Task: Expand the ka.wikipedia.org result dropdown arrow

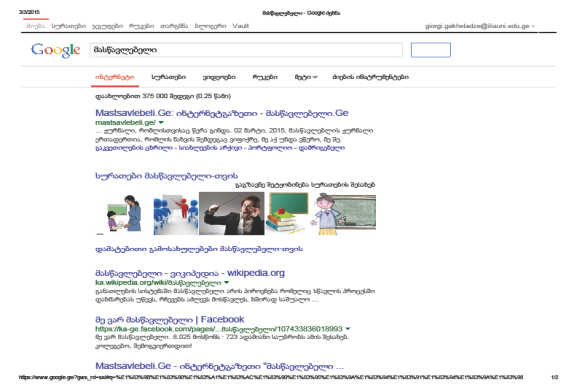Action: click(227, 283)
